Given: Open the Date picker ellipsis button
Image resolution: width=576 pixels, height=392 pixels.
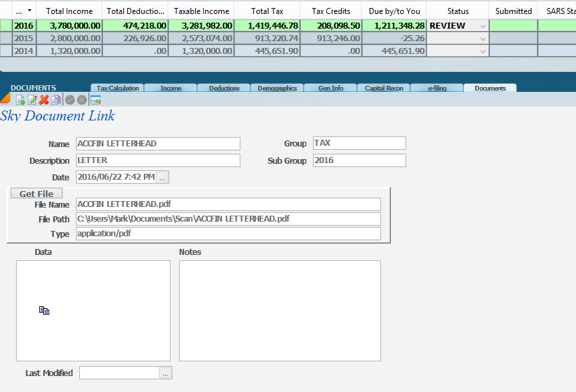Looking at the screenshot, I should (162, 177).
